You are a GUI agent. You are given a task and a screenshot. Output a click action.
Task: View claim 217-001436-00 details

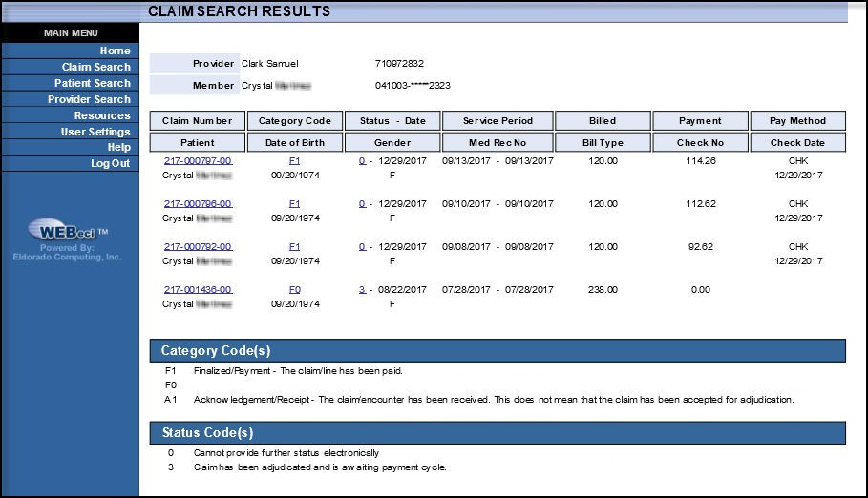(198, 290)
